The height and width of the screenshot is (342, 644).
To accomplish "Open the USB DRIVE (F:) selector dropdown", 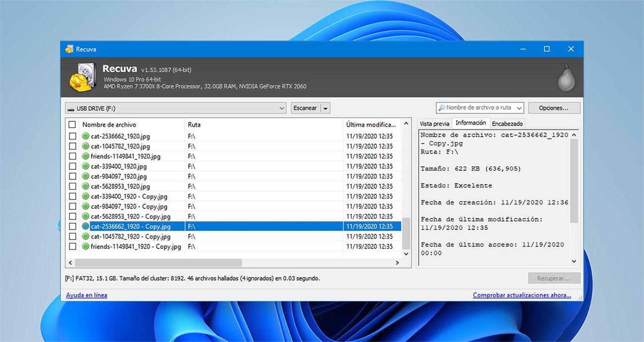I will [281, 108].
